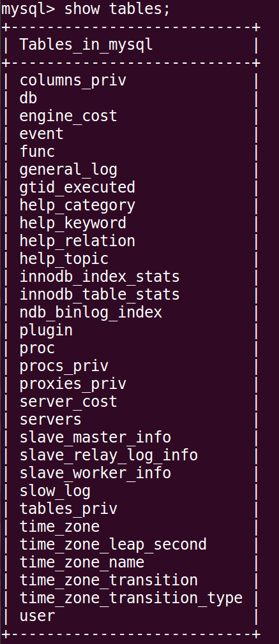The width and height of the screenshot is (279, 644).
Task: Click the db table entry
Action: pyautogui.click(x=28, y=98)
